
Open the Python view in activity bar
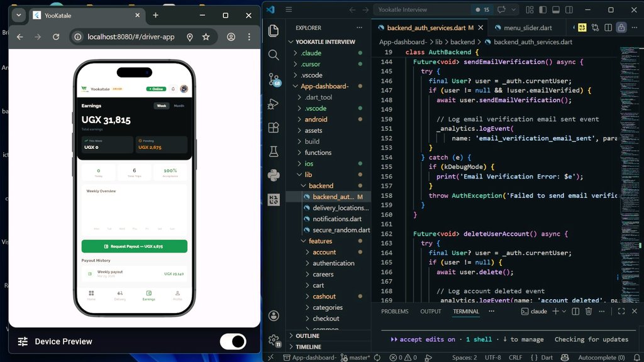[274, 175]
